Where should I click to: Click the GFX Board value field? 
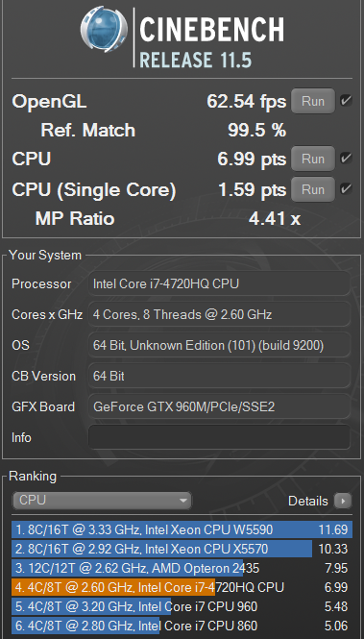tap(219, 406)
